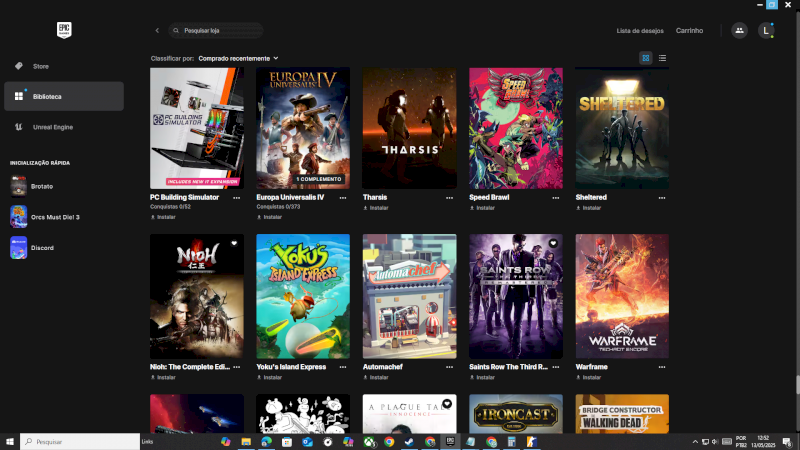Open Tharsis cover art
The width and height of the screenshot is (800, 450).
click(x=410, y=128)
